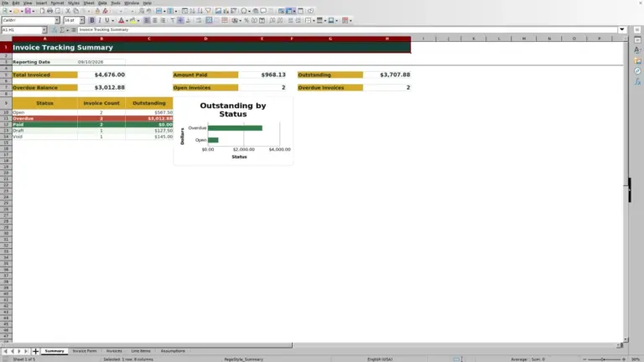Toggle Bold formatting

click(92, 20)
